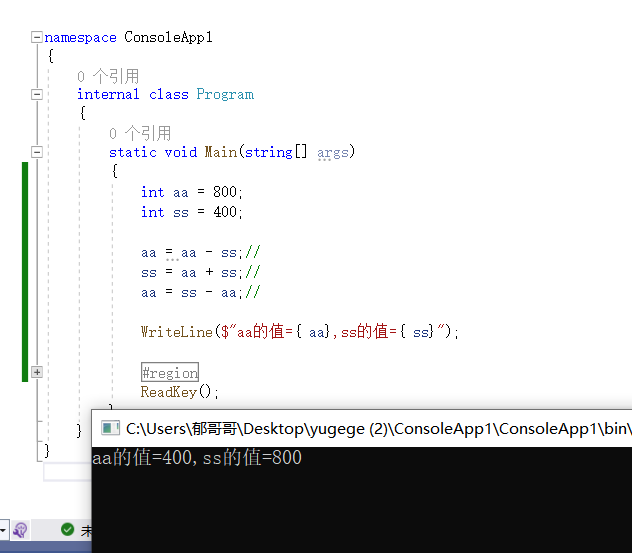This screenshot has width=632, height=553.
Task: Click the green change-tracking margin bar
Action: [x=25, y=272]
